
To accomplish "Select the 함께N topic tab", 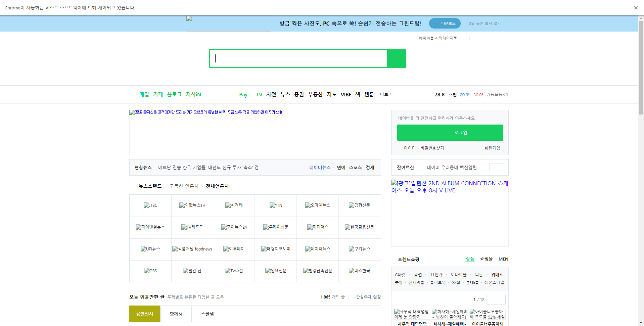I will pos(176,314).
